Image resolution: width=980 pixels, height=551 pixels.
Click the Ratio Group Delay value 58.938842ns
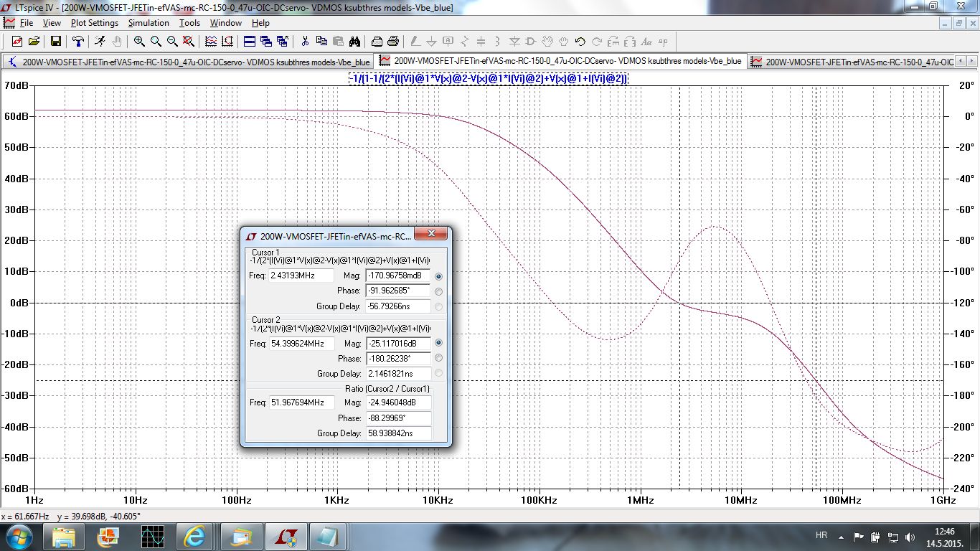pyautogui.click(x=399, y=433)
